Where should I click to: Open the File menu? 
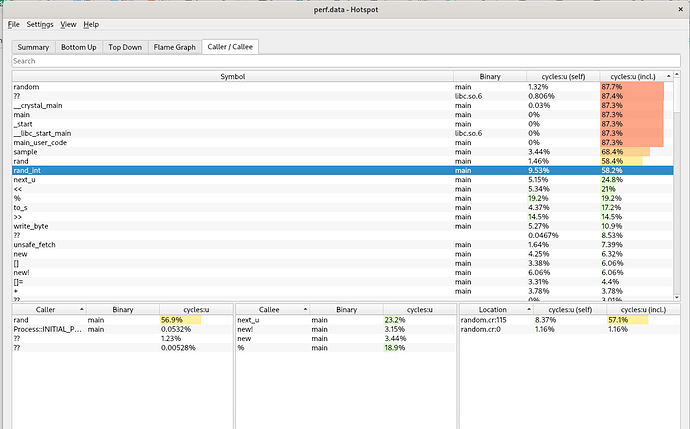(14, 25)
